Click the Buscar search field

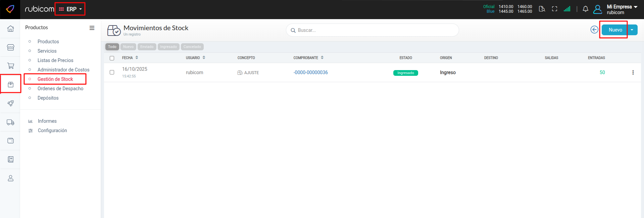pyautogui.click(x=373, y=30)
